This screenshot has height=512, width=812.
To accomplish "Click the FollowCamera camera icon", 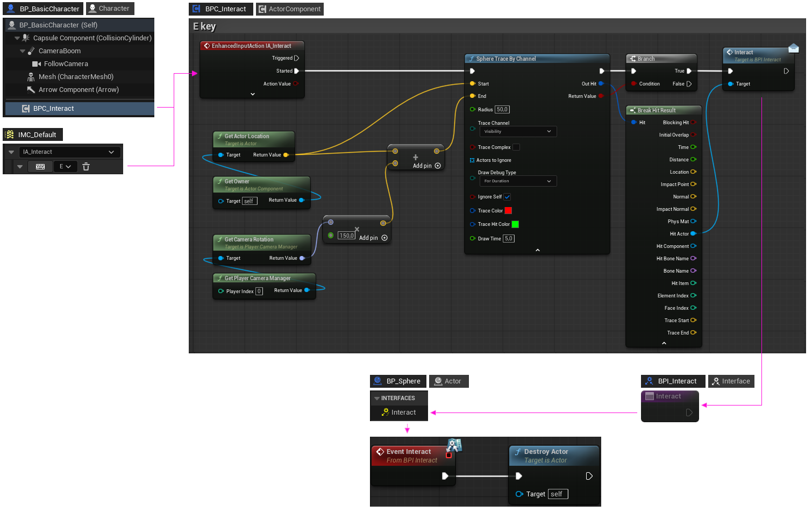I will pos(37,64).
